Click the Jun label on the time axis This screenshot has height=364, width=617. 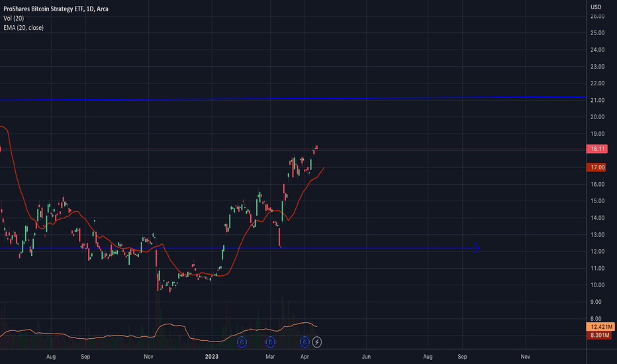(x=366, y=357)
